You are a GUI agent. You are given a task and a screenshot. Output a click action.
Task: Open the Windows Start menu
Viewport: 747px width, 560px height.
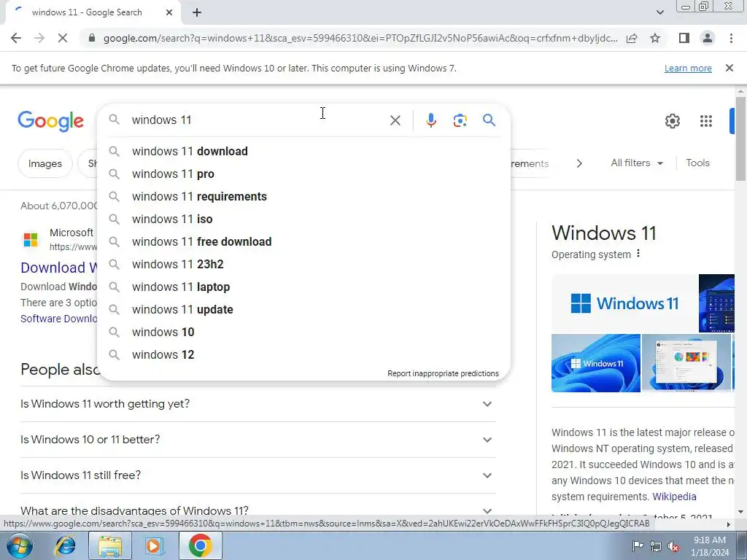[x=19, y=545]
